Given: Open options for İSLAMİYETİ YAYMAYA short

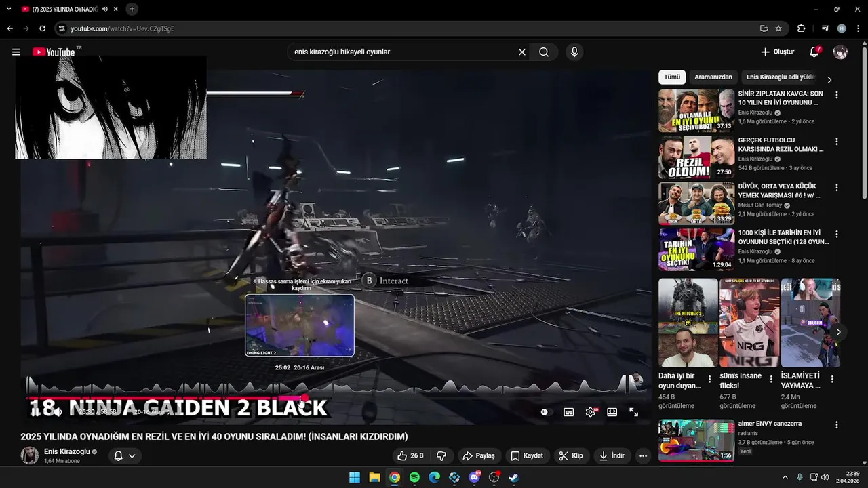Looking at the screenshot, I should click(832, 380).
